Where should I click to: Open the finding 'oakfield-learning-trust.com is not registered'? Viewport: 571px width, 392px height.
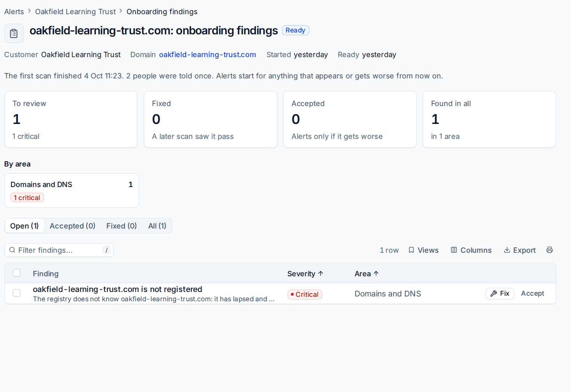point(118,289)
